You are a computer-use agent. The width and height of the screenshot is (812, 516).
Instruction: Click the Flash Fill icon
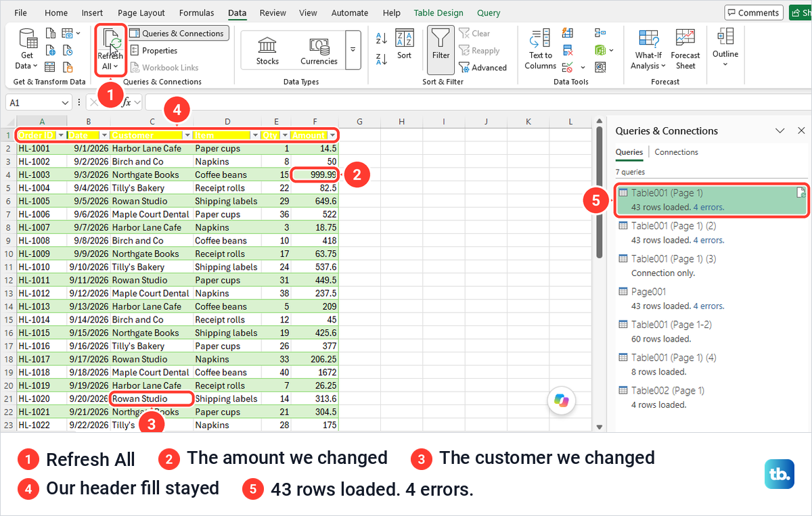(568, 33)
